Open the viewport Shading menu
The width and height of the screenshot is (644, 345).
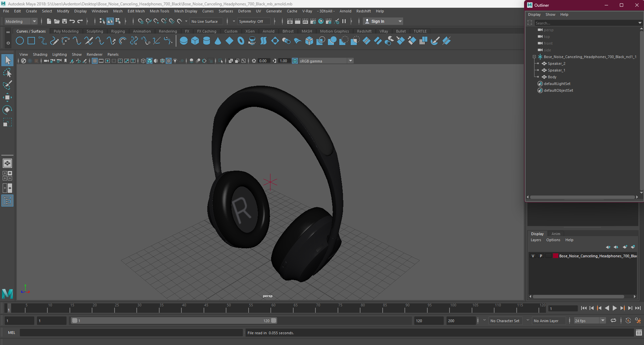(x=40, y=54)
